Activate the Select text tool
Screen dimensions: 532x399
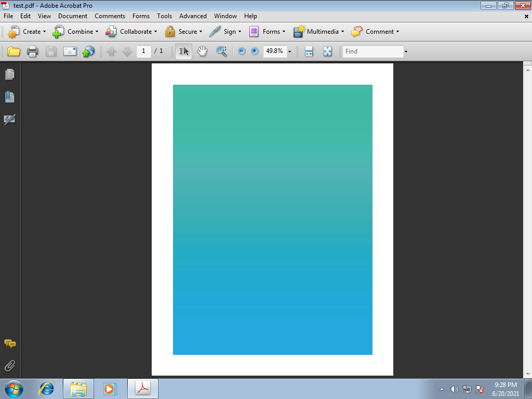(184, 51)
